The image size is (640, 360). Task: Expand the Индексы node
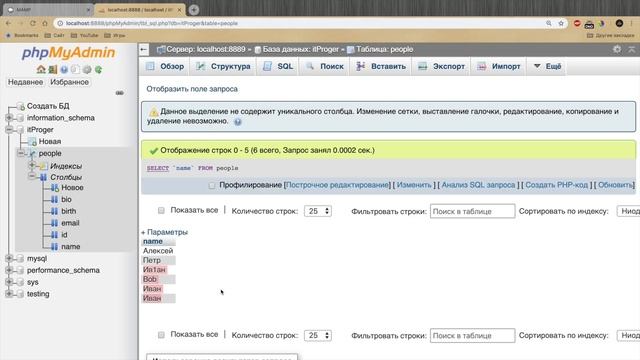[32, 165]
